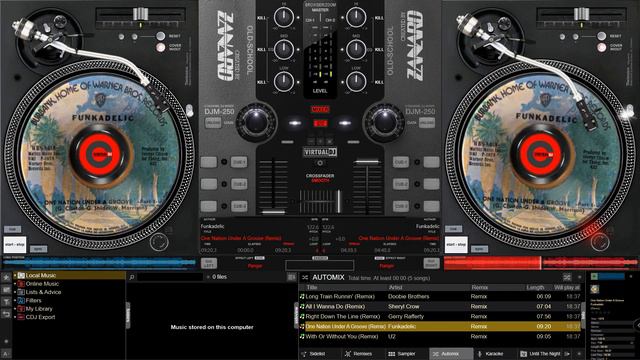Toggle left deck MID kill switch

262,49
